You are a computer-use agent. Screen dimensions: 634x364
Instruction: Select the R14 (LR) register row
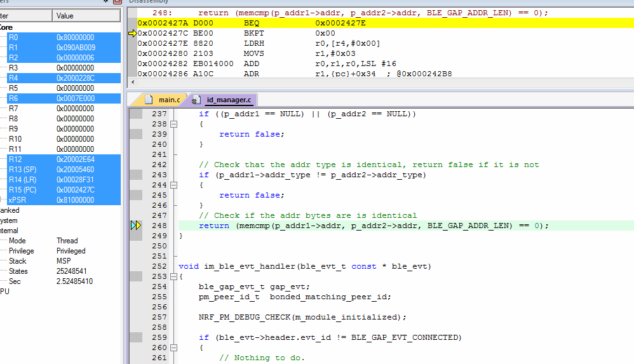(x=64, y=180)
